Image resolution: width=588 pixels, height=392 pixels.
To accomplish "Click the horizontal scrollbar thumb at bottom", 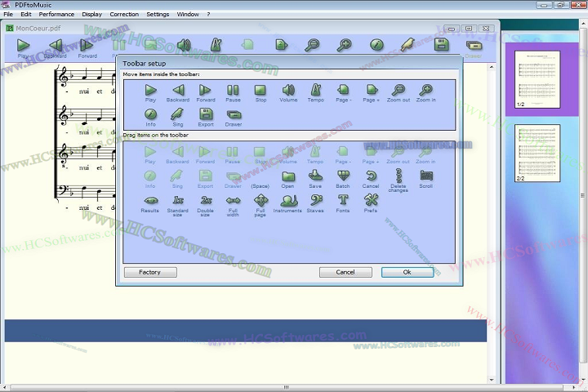I will pos(287,387).
